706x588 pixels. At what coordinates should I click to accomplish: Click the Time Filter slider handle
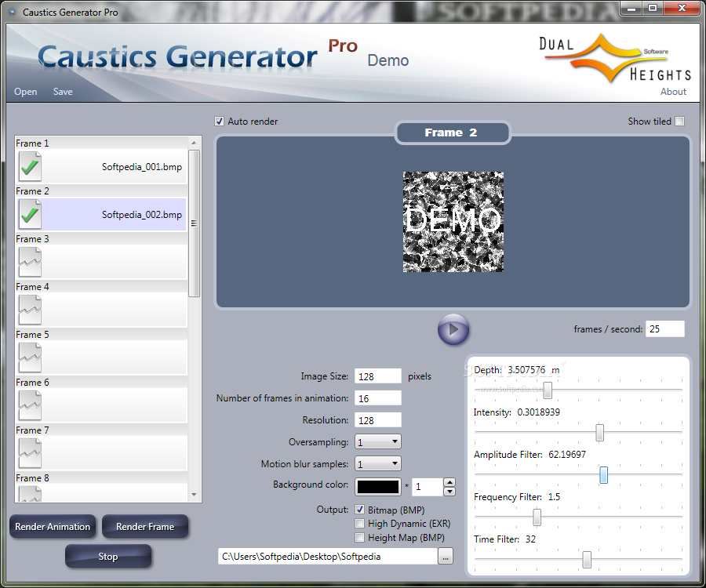(587, 560)
